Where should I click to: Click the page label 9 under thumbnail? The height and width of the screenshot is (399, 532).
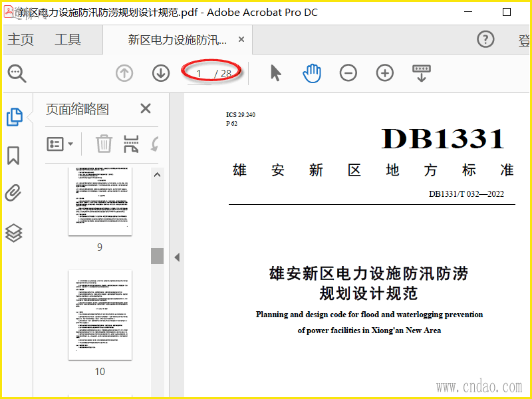click(x=99, y=247)
